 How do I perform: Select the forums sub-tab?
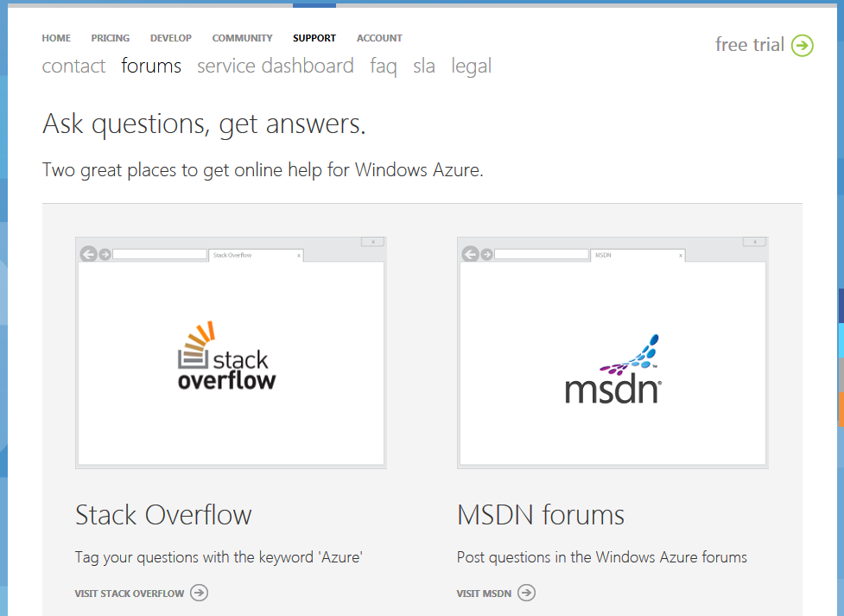click(x=151, y=66)
